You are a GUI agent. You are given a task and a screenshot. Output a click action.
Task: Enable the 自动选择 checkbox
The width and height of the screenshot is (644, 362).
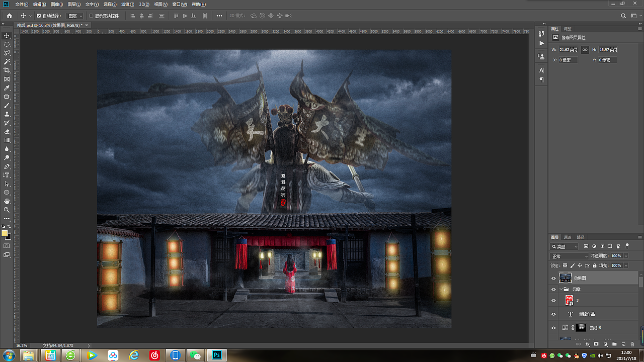39,16
